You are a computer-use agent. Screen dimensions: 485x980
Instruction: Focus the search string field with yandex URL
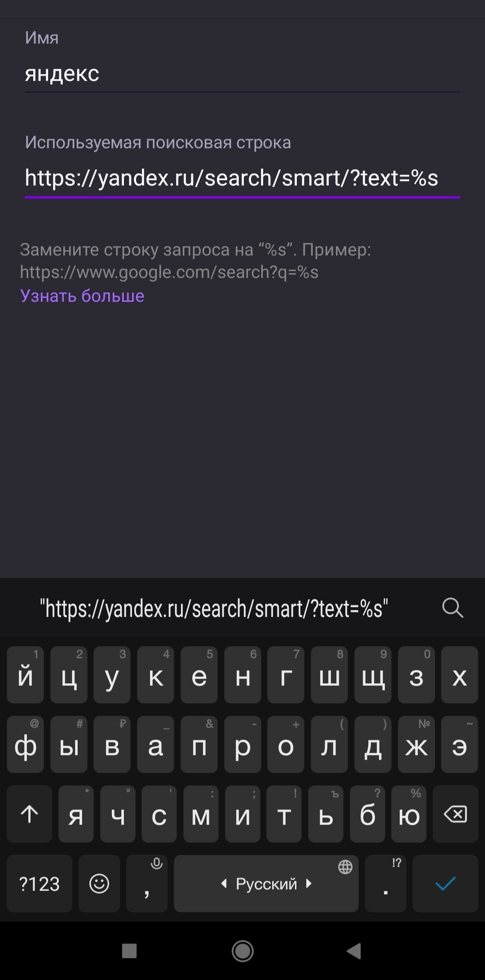242,178
